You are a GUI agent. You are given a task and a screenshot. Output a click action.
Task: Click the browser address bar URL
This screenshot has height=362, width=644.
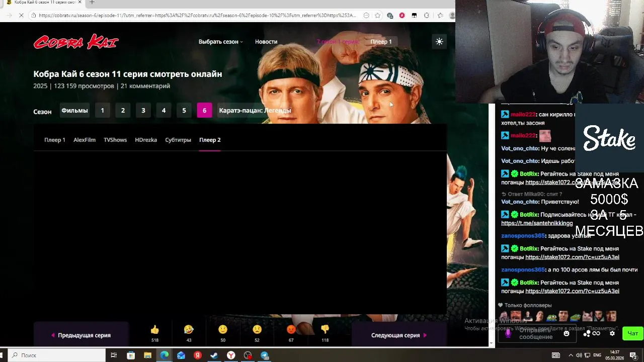197,16
